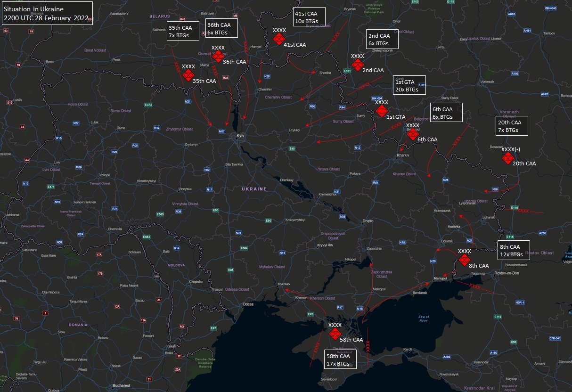Screen dimensions: 572x392
Task: Click the 35th CAA 7x BTGs info box
Action: (184, 31)
